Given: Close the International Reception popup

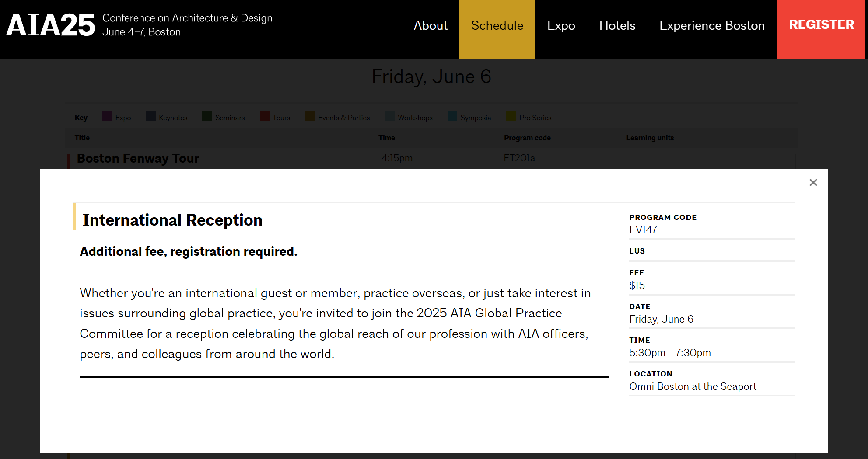Looking at the screenshot, I should tap(813, 183).
